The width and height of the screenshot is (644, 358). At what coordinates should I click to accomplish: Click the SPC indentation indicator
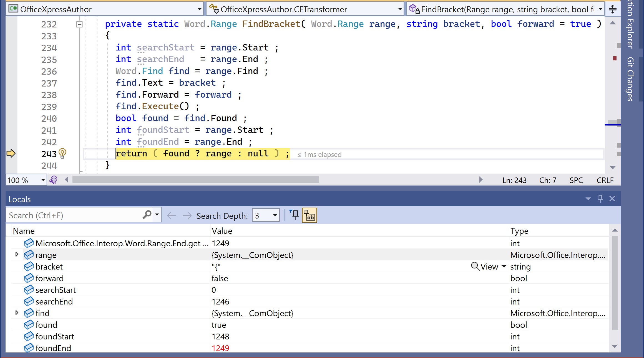(x=576, y=180)
